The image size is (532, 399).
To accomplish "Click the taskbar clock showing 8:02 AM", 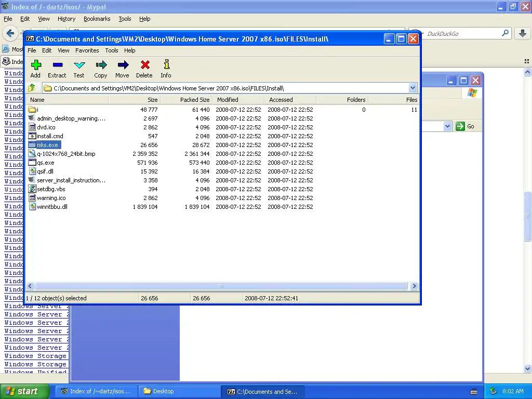I will [513, 391].
